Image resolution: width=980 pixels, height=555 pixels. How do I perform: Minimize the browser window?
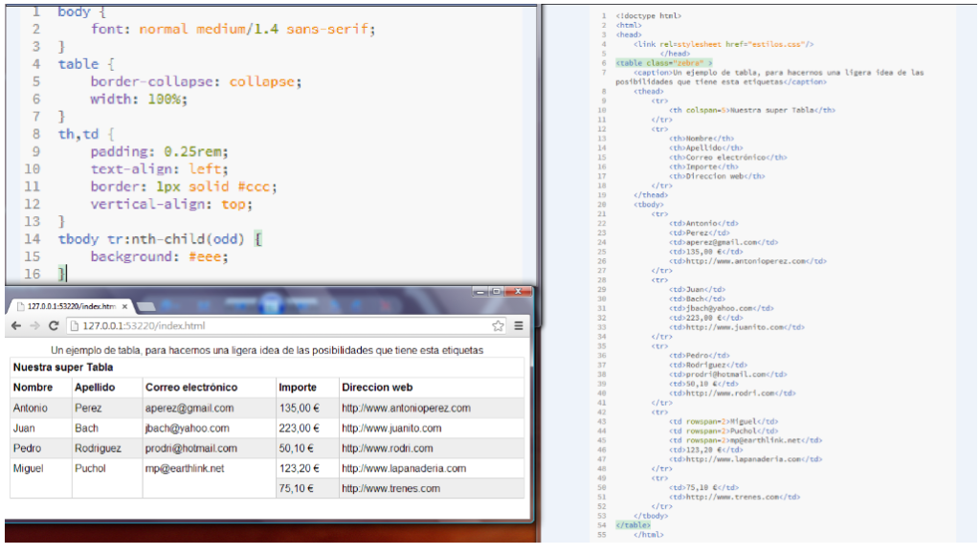(x=480, y=291)
